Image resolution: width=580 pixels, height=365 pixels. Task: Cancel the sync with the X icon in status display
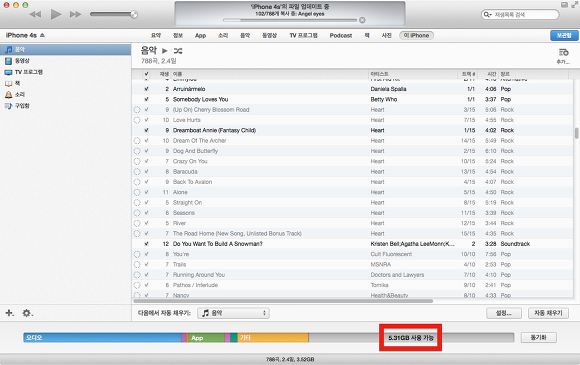(x=362, y=20)
